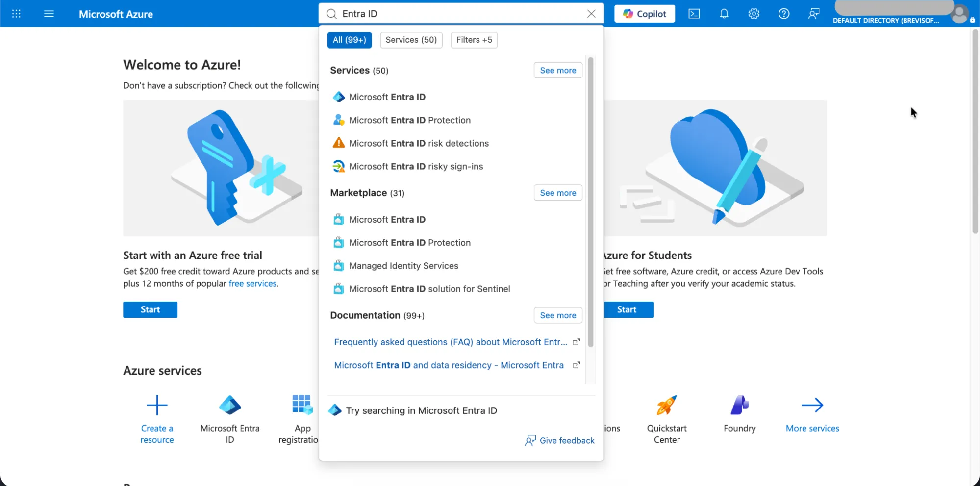Click the Entra ID Protection service icon
The height and width of the screenshot is (486, 980).
[339, 120]
